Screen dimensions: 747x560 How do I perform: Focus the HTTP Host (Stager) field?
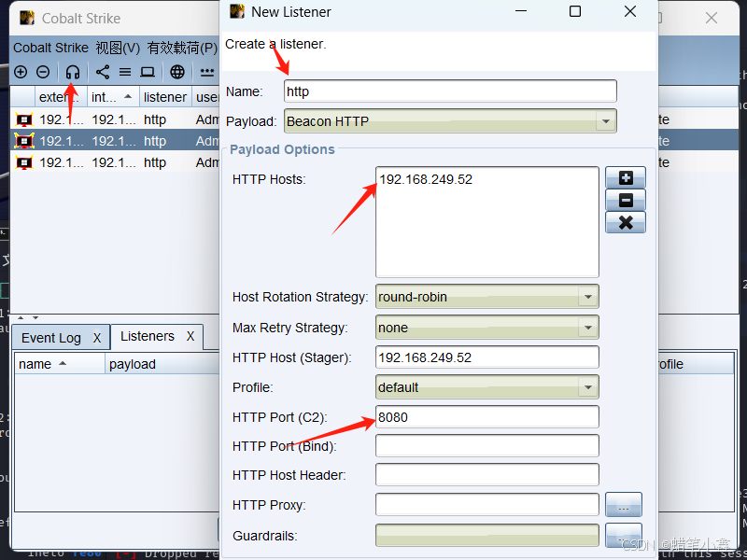coord(486,357)
